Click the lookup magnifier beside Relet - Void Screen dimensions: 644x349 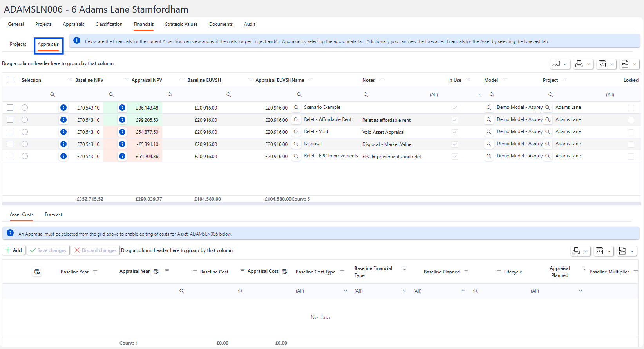296,132
